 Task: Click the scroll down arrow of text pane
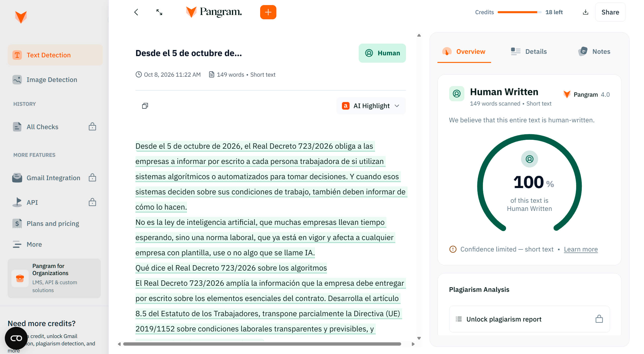tap(419, 338)
